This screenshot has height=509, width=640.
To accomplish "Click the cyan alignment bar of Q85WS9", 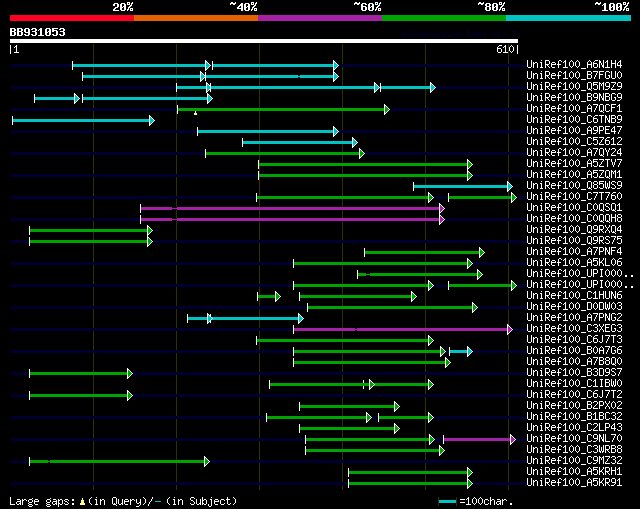I will pos(463,187).
